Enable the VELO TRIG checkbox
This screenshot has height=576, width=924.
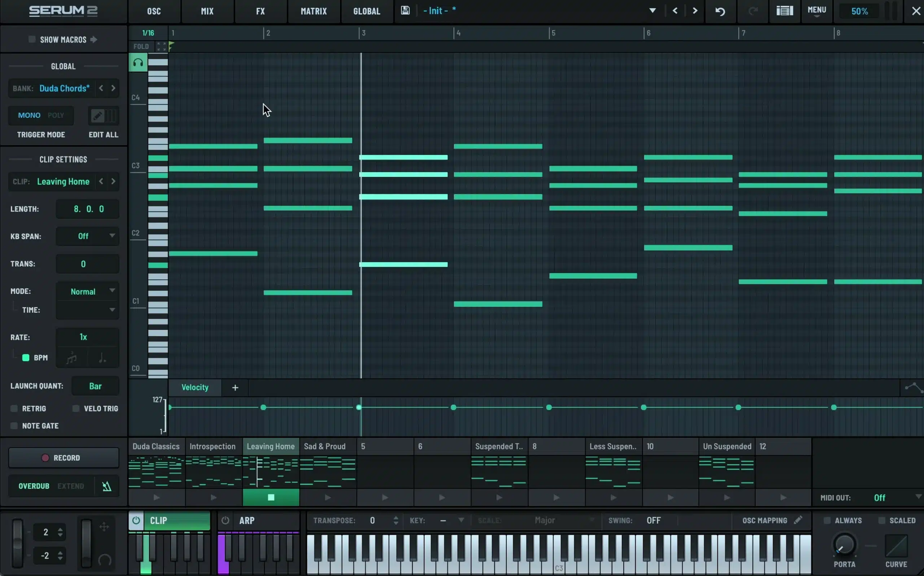[76, 409]
